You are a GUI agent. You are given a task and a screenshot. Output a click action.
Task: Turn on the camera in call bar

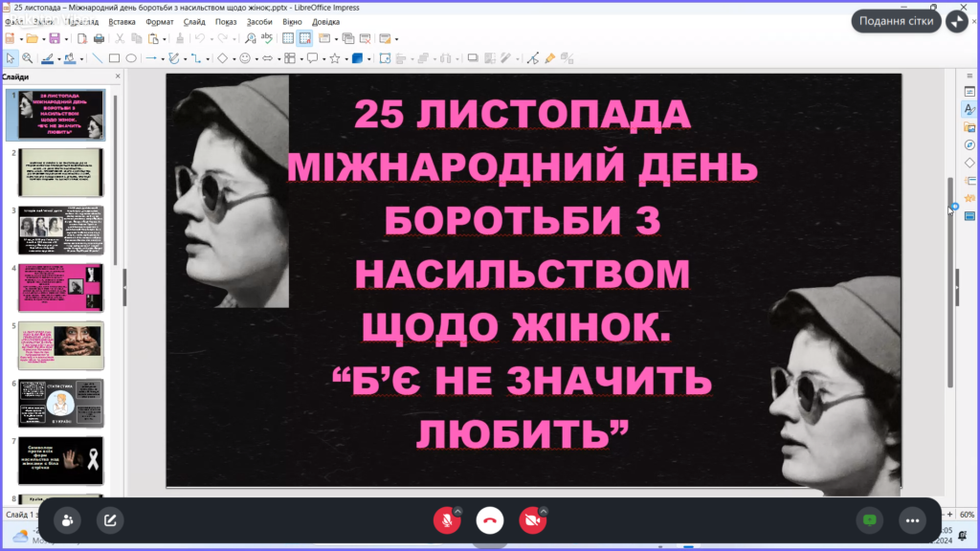(x=531, y=520)
